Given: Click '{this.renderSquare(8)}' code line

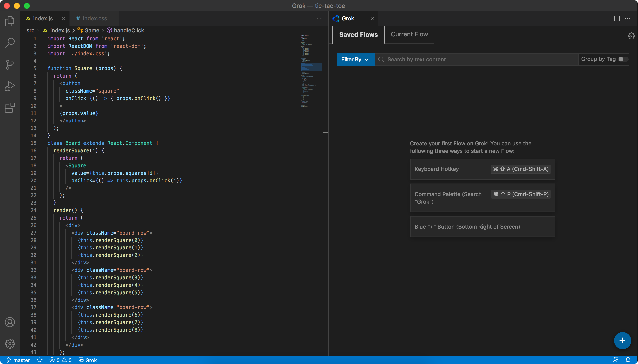Looking at the screenshot, I should pos(110,330).
